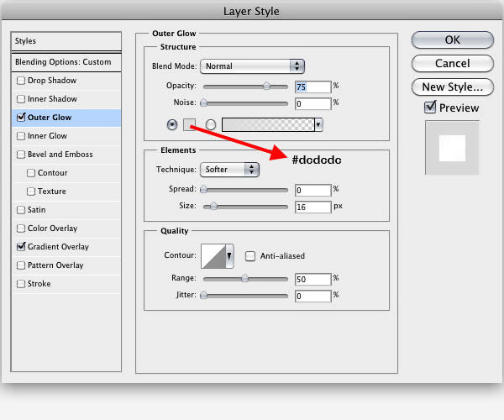This screenshot has height=420, width=504.
Task: Select the Drop Shadow style row
Action: 66,81
